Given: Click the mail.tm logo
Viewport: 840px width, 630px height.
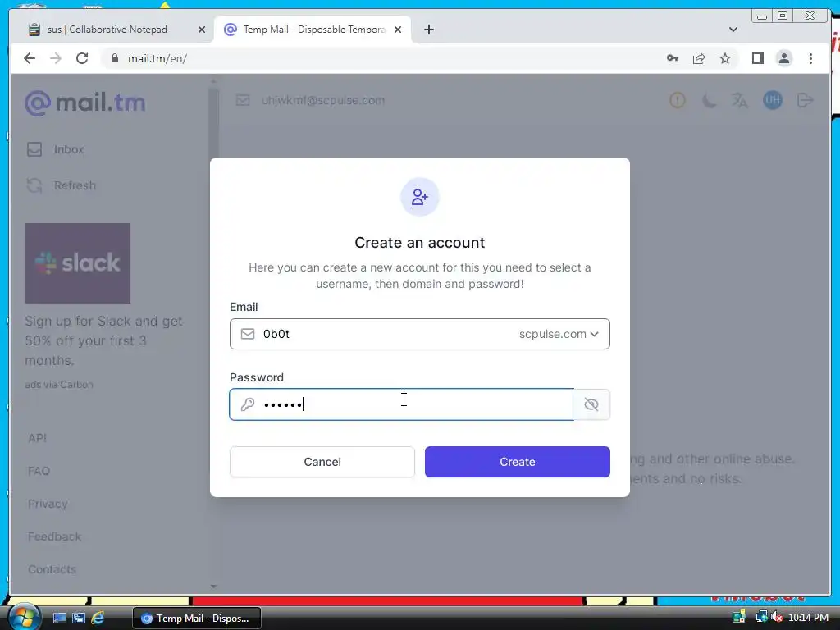Looking at the screenshot, I should click(x=85, y=103).
